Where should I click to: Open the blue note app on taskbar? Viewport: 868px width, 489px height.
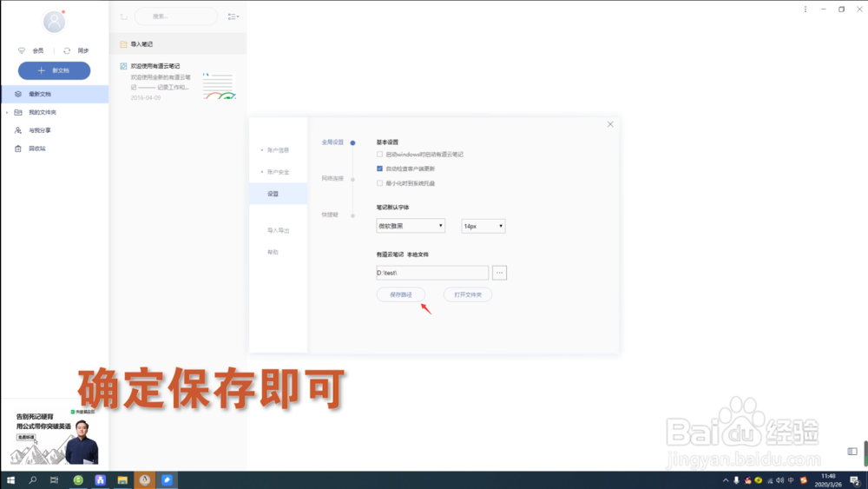click(167, 480)
